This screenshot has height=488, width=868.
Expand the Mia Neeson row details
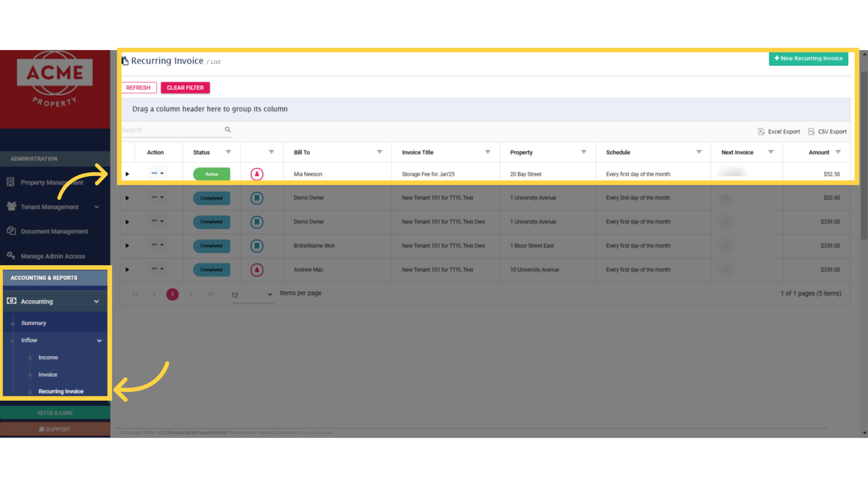(127, 174)
